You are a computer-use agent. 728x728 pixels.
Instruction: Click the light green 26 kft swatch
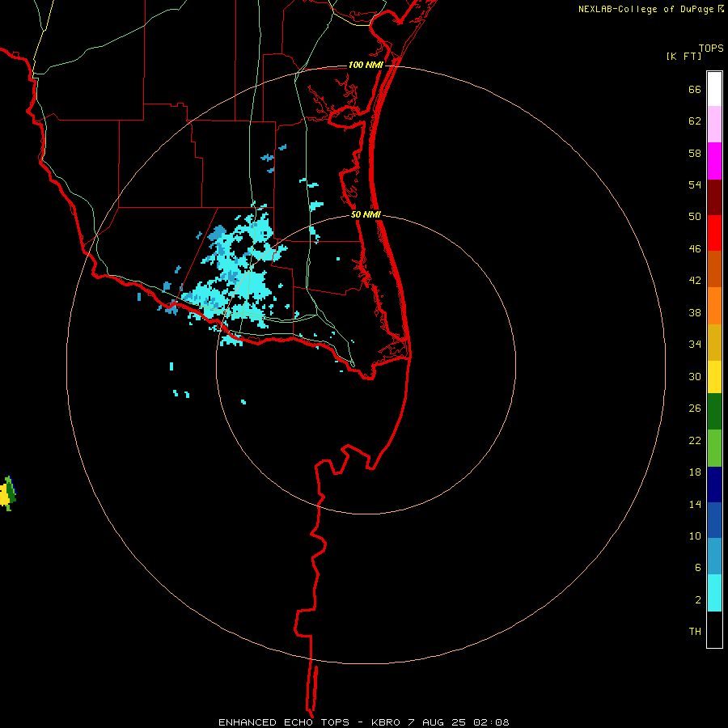tap(714, 447)
